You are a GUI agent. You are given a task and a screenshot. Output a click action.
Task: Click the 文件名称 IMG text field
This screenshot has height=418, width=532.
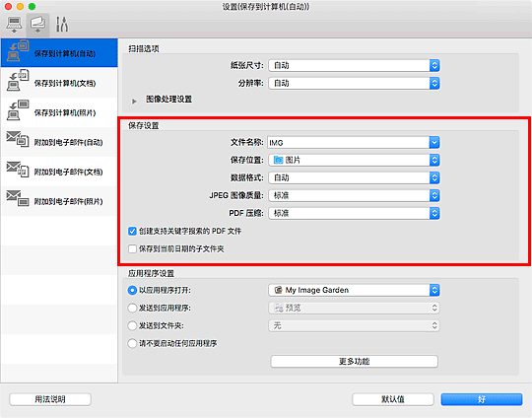[348, 143]
